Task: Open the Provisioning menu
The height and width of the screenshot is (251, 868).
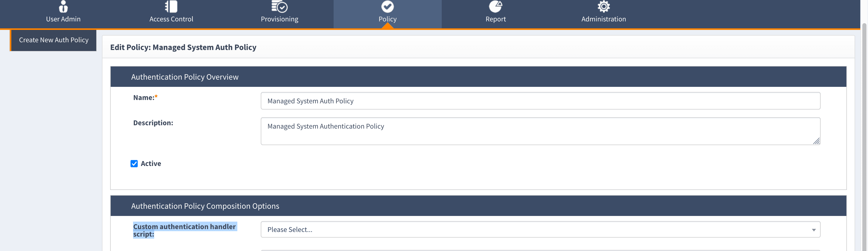Action: pyautogui.click(x=279, y=14)
